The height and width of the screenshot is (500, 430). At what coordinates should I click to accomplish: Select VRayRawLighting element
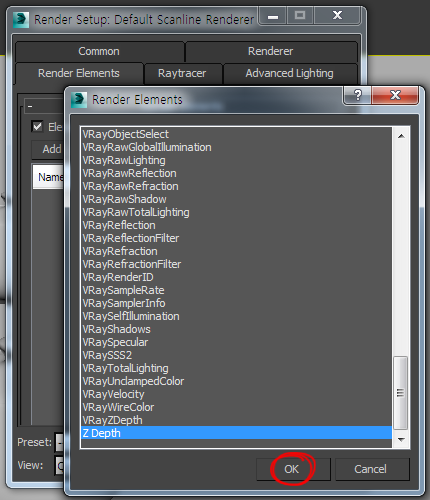[x=236, y=160]
